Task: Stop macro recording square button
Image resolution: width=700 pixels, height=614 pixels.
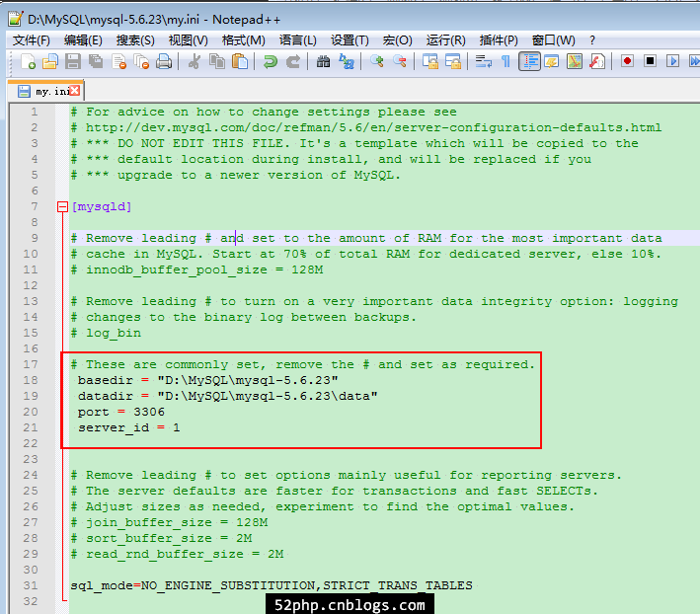Action: tap(650, 60)
